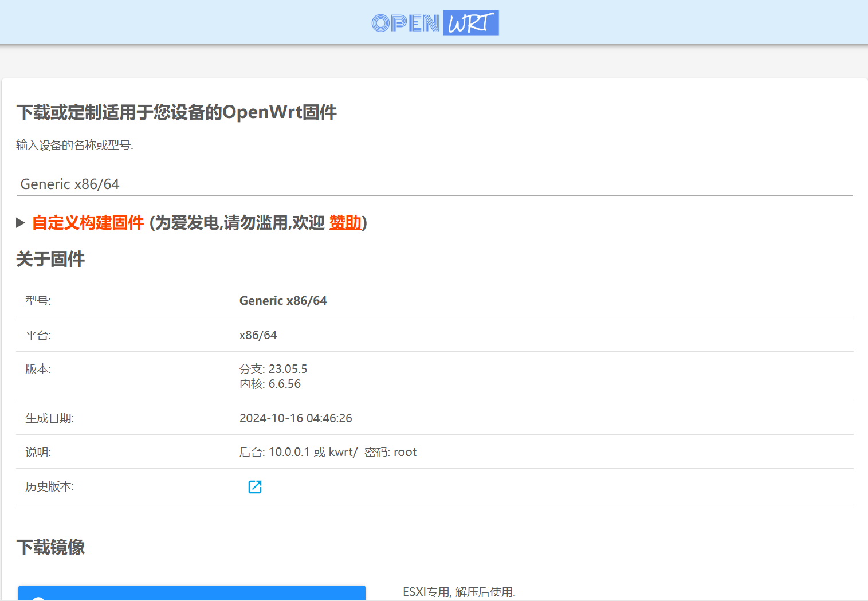Open the 赞助 sponsor link
868x601 pixels.
click(345, 223)
